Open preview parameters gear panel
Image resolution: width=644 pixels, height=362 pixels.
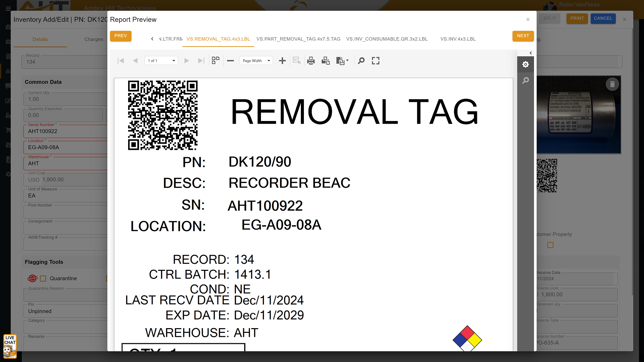[x=526, y=64]
